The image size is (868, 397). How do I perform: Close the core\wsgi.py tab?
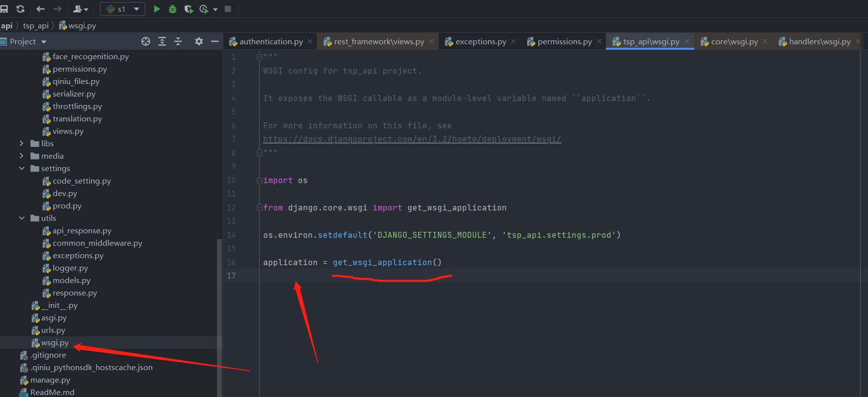[x=765, y=41]
